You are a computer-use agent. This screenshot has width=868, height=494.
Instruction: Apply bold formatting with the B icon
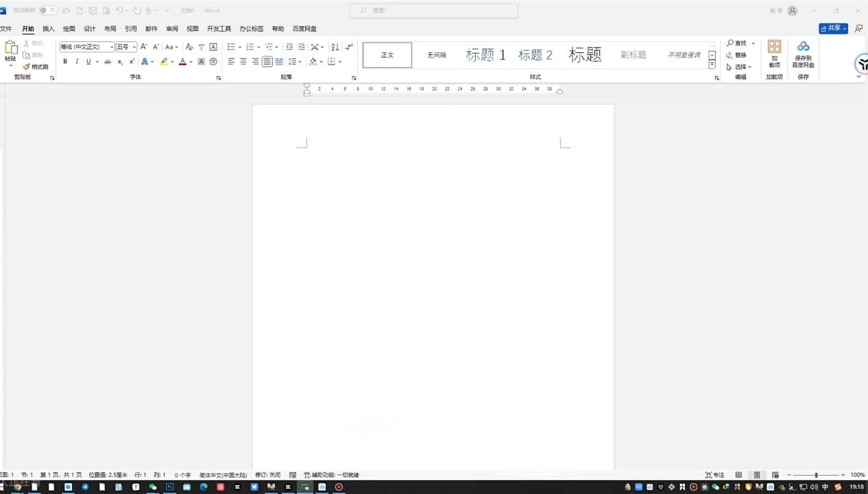coord(65,62)
